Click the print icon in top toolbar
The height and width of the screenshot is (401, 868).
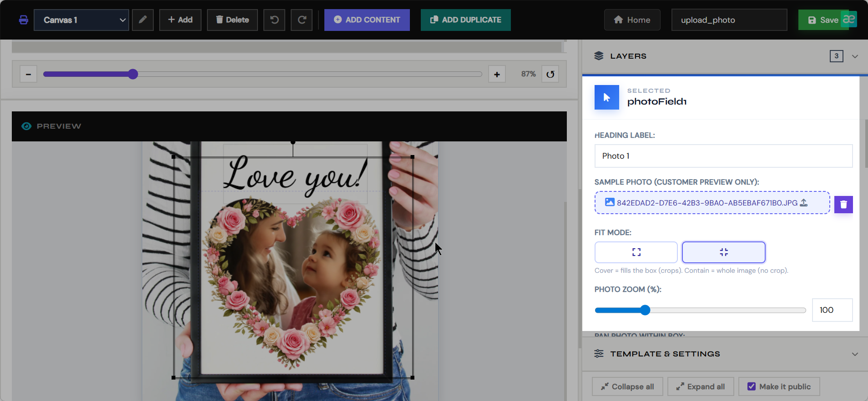tap(24, 20)
